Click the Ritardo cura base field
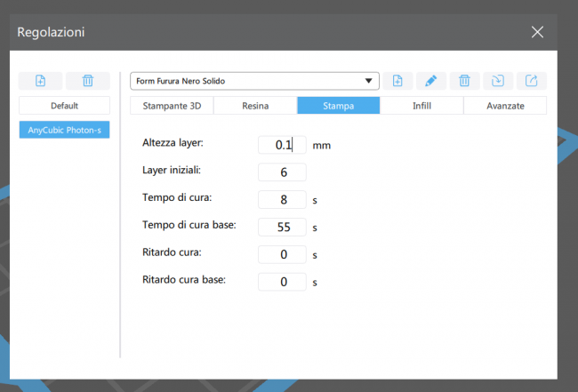The height and width of the screenshot is (392, 578). pos(282,283)
